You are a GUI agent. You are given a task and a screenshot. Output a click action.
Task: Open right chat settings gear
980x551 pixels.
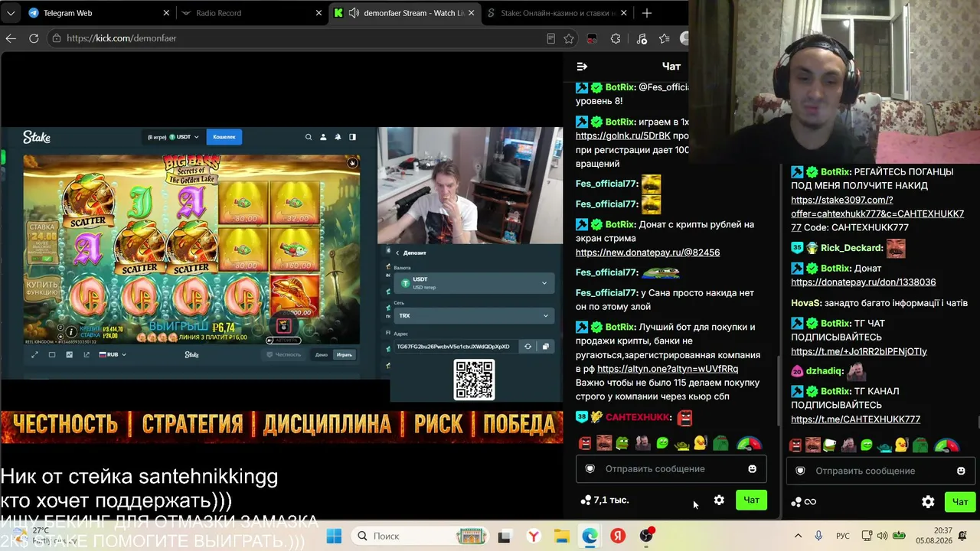click(928, 502)
